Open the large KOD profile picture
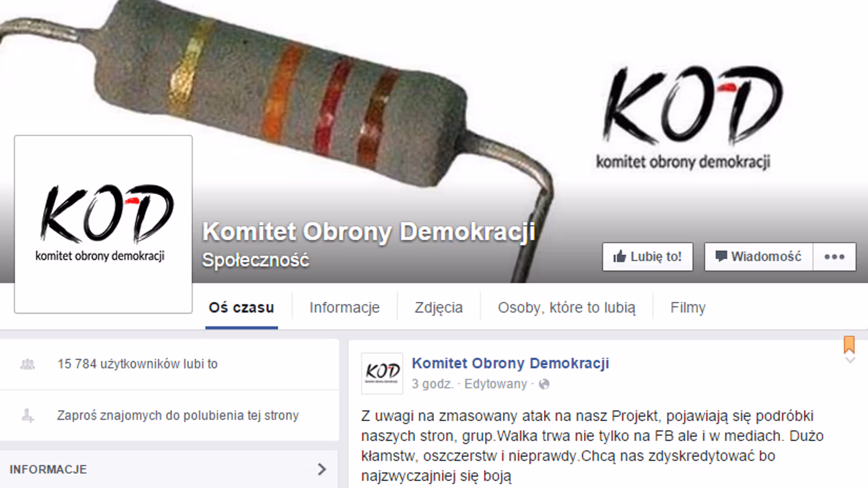This screenshot has width=868, height=488. pos(103,224)
